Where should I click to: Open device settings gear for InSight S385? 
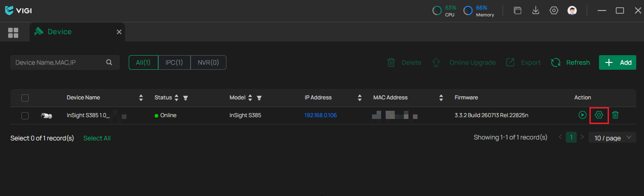tap(599, 115)
